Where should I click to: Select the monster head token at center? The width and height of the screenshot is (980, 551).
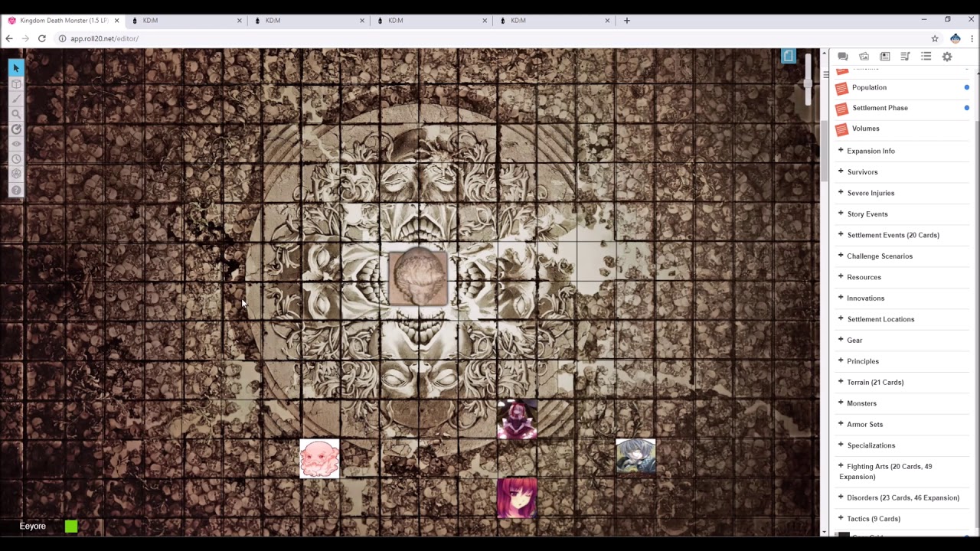click(x=418, y=276)
